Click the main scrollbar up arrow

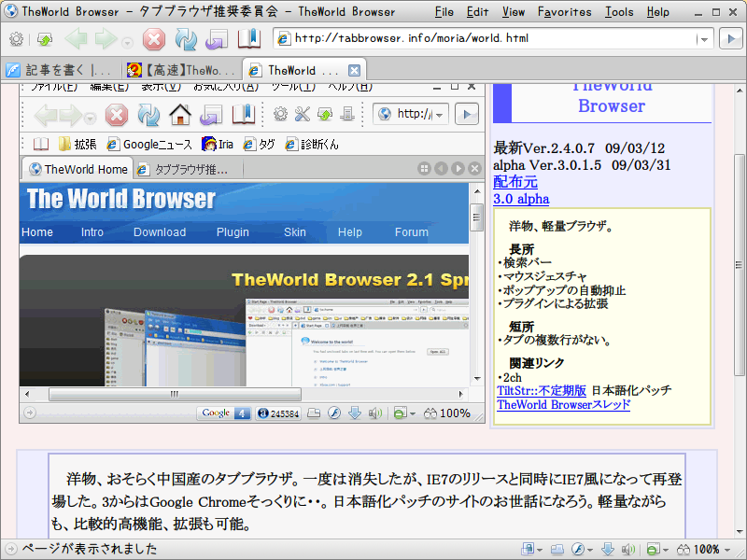[x=739, y=90]
